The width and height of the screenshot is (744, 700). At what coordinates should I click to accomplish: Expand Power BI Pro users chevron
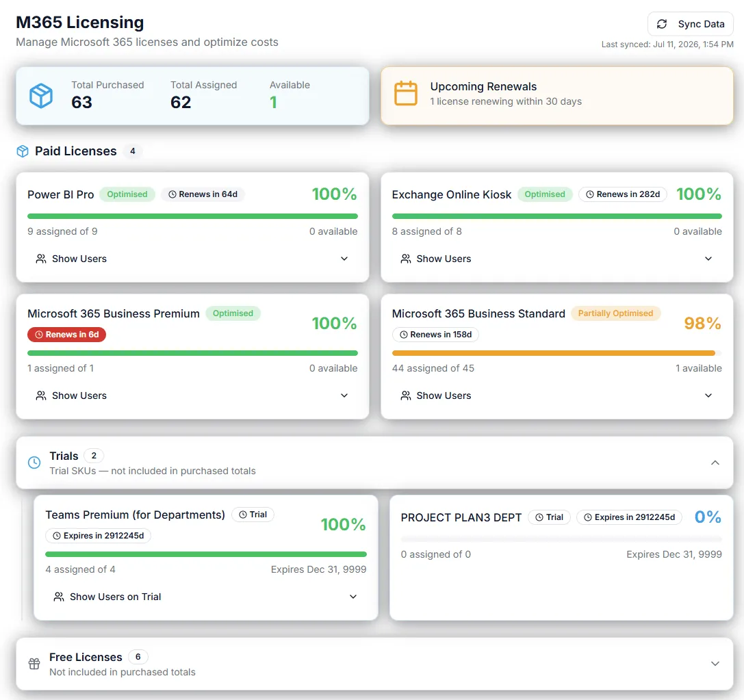point(344,259)
